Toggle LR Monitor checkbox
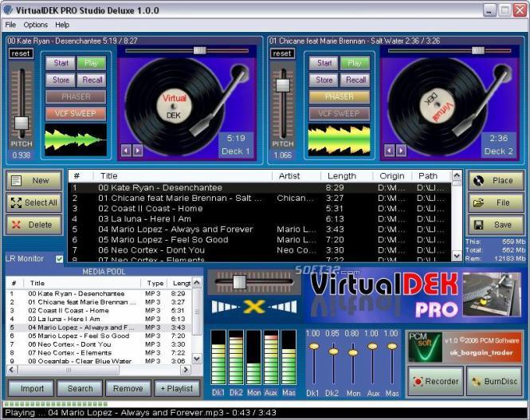This screenshot has height=420, width=530. pyautogui.click(x=60, y=259)
